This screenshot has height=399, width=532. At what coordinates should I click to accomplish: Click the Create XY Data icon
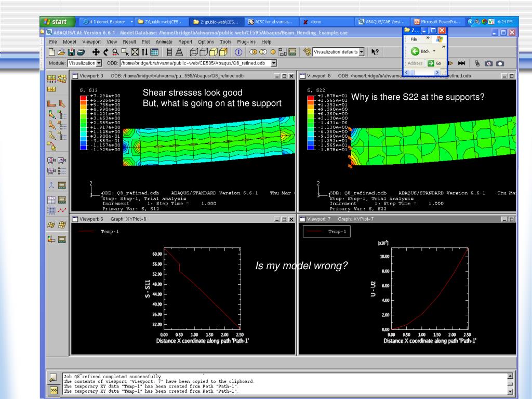51,200
